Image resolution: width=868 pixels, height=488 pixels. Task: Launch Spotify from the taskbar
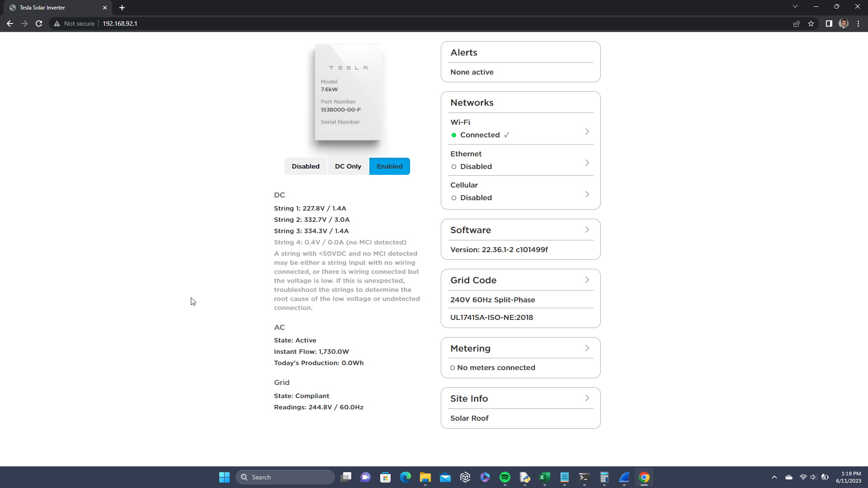[505, 477]
